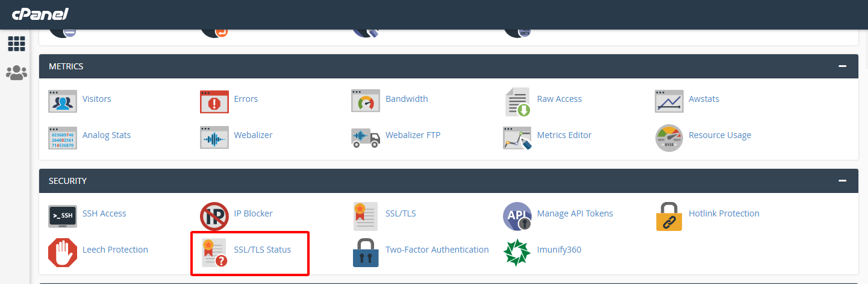Image resolution: width=868 pixels, height=284 pixels.
Task: Click the Resource Usage link
Action: click(720, 135)
